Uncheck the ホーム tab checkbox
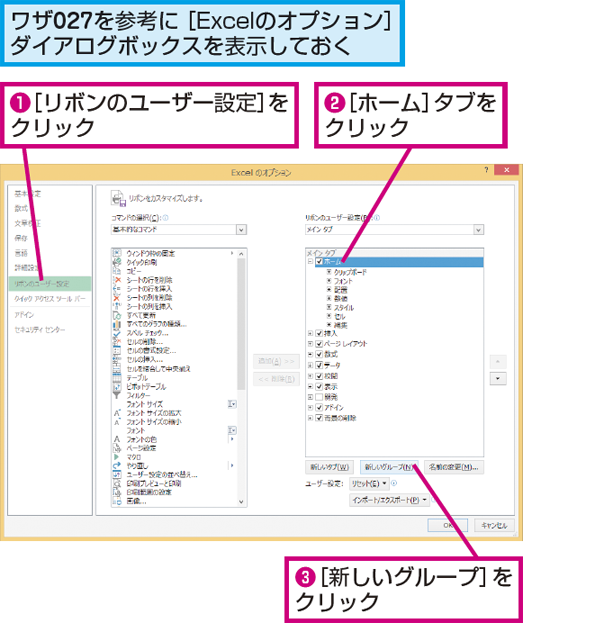This screenshot has height=623, width=600. 319,261
